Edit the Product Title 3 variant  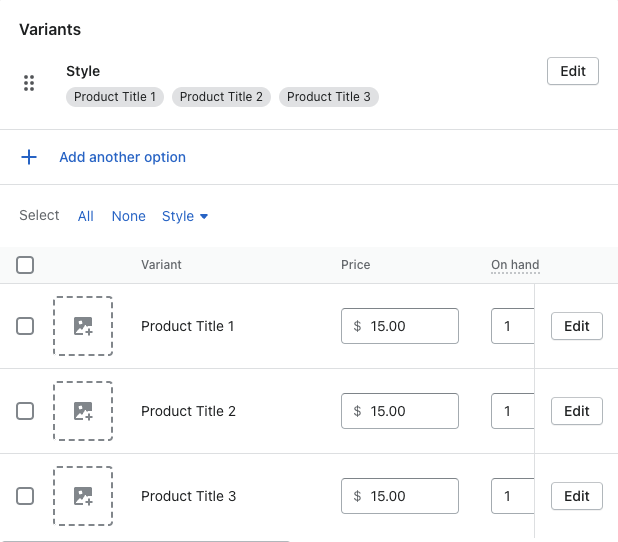point(577,496)
